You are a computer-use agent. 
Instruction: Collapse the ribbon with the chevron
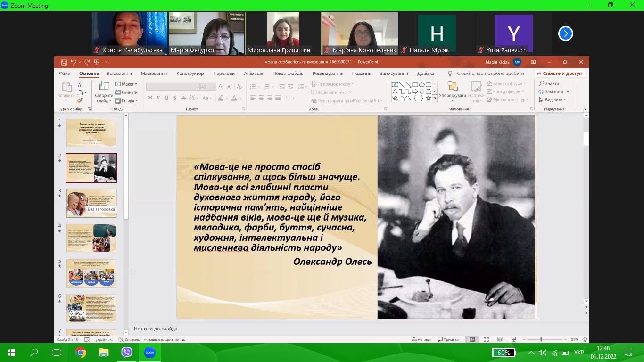tap(585, 109)
